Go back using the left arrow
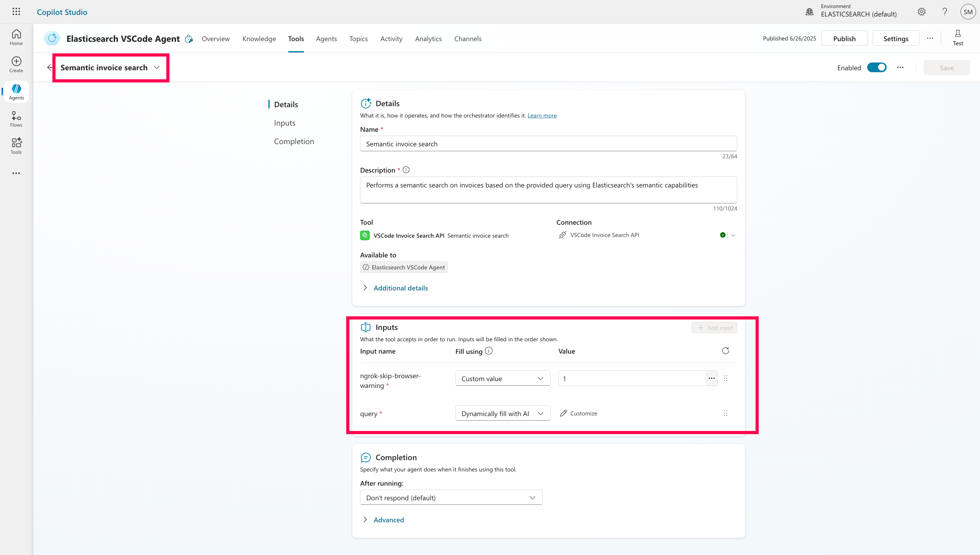 50,67
